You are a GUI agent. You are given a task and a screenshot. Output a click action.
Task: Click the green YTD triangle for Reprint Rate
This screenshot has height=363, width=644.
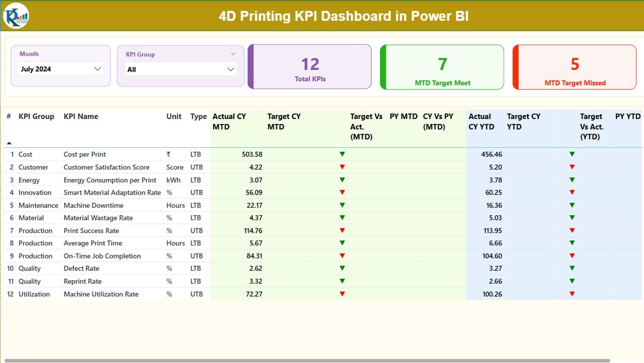tap(571, 281)
